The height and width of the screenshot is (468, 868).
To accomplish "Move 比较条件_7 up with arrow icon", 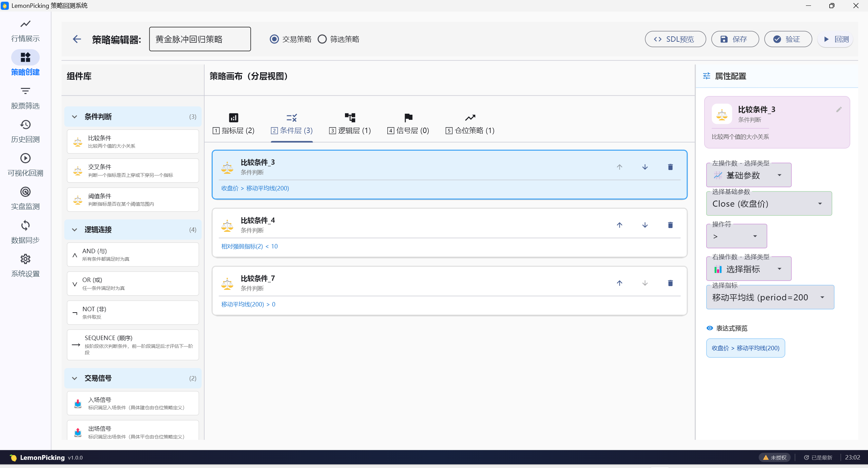I will point(619,283).
